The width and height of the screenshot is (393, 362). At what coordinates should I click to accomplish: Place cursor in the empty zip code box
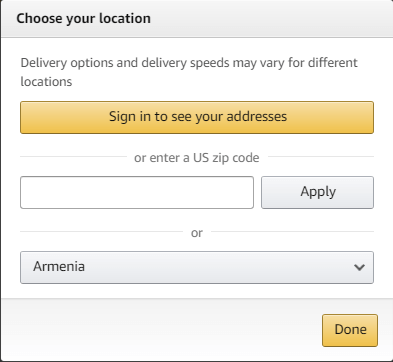[137, 193]
